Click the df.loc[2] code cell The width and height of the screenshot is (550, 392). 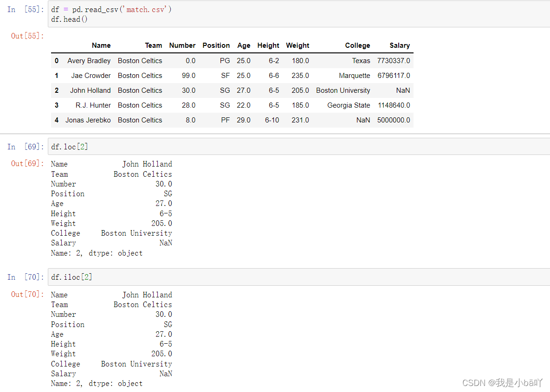299,147
